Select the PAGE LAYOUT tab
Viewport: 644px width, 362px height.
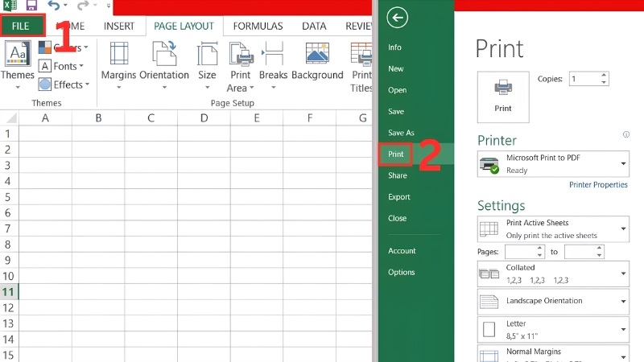point(184,27)
